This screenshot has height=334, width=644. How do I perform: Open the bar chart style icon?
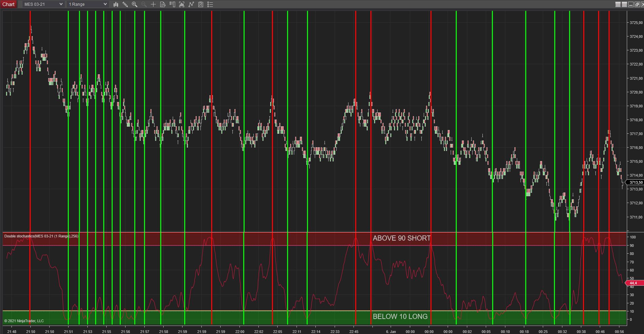[116, 4]
